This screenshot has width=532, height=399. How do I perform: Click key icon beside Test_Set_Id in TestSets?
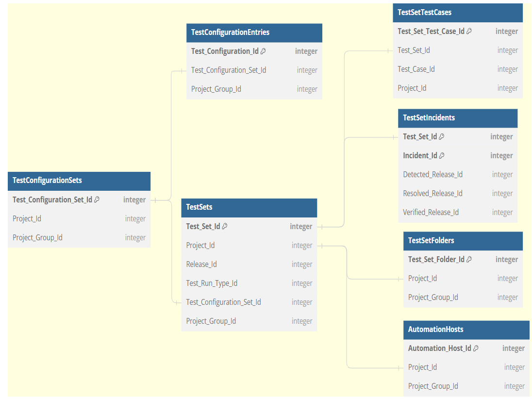[225, 226]
